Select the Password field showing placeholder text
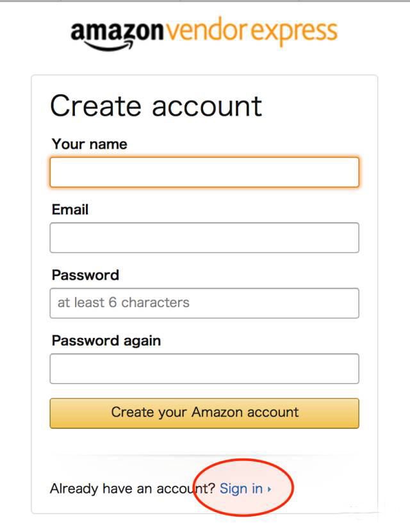The height and width of the screenshot is (532, 410). point(204,302)
